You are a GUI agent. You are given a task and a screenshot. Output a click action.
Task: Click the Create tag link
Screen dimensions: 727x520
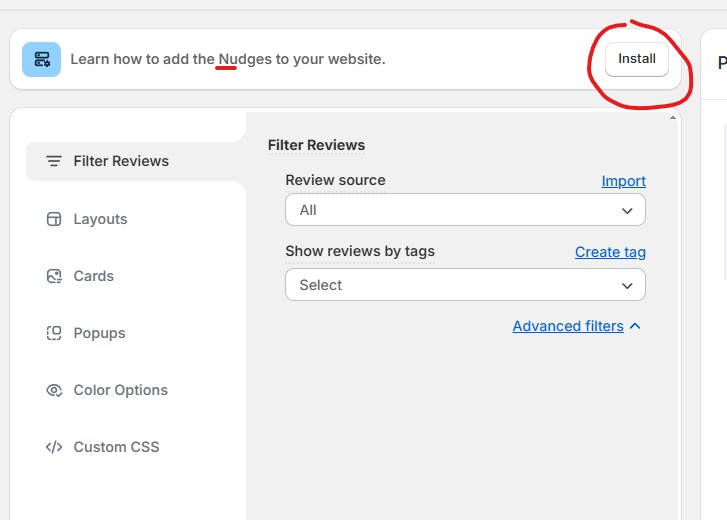click(x=610, y=252)
